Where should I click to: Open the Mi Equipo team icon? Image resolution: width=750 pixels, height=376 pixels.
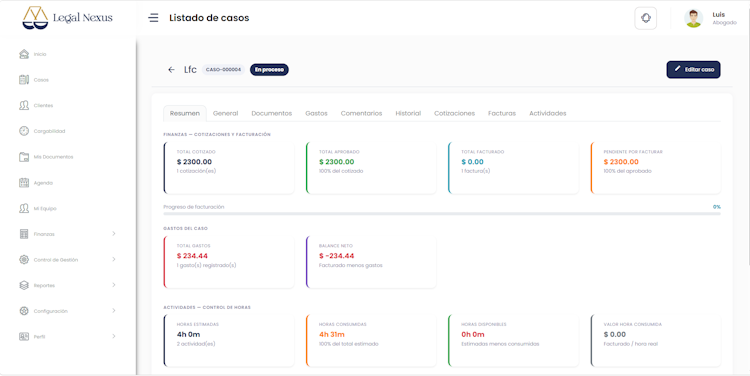(24, 208)
